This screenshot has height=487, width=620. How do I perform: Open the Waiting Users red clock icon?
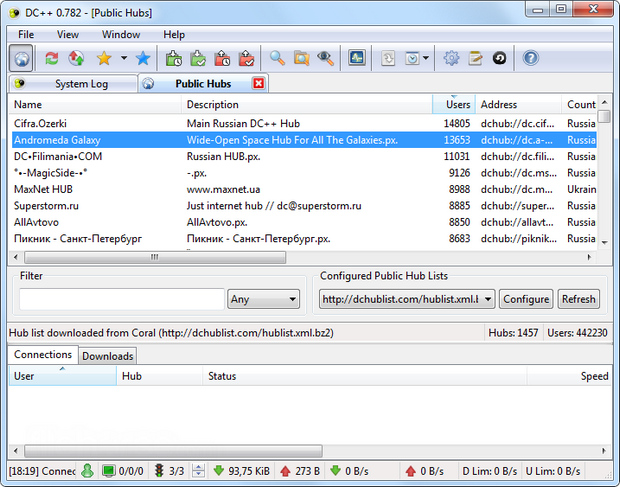coord(222,59)
